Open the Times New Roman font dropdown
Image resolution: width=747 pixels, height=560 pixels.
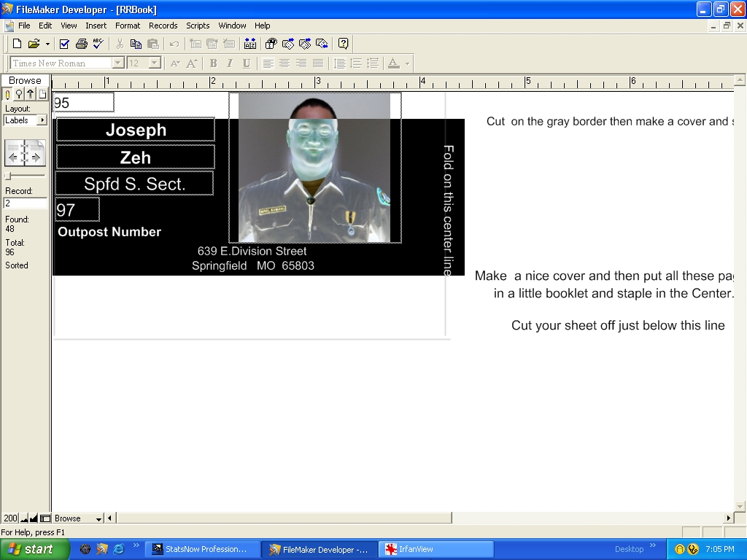click(118, 63)
